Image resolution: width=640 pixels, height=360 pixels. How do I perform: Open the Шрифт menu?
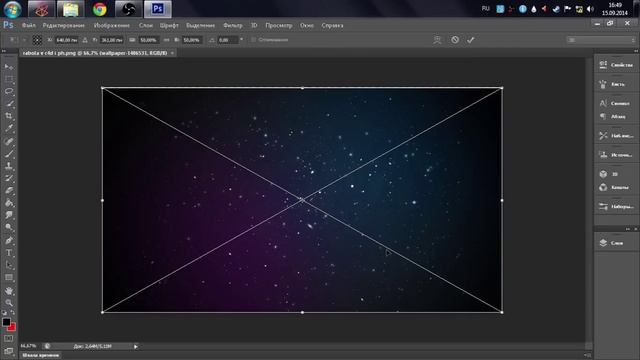[169, 25]
